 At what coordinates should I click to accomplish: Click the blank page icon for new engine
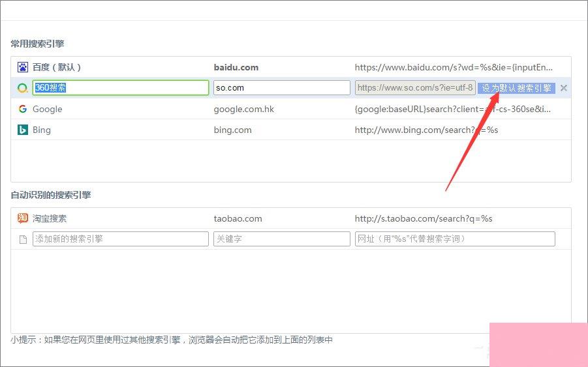coord(23,239)
